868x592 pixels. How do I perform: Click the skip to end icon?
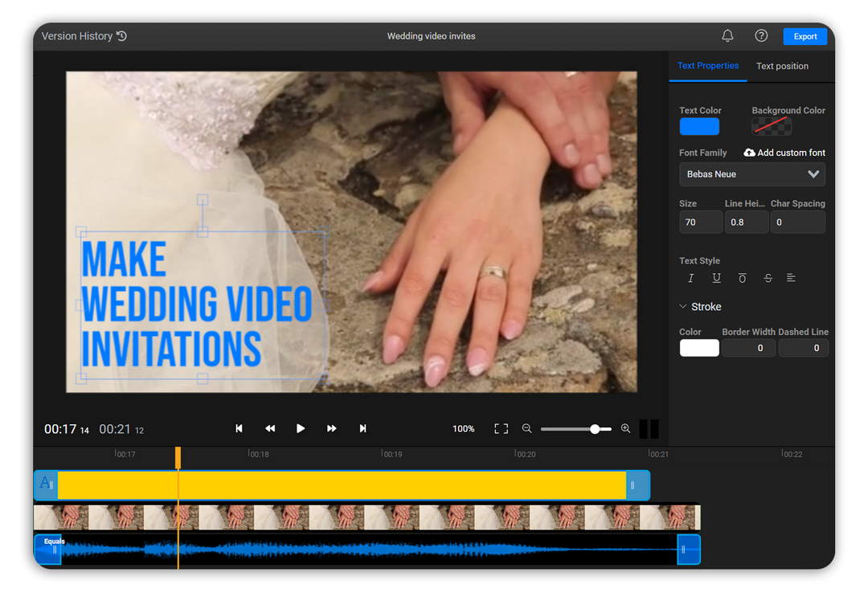point(362,428)
